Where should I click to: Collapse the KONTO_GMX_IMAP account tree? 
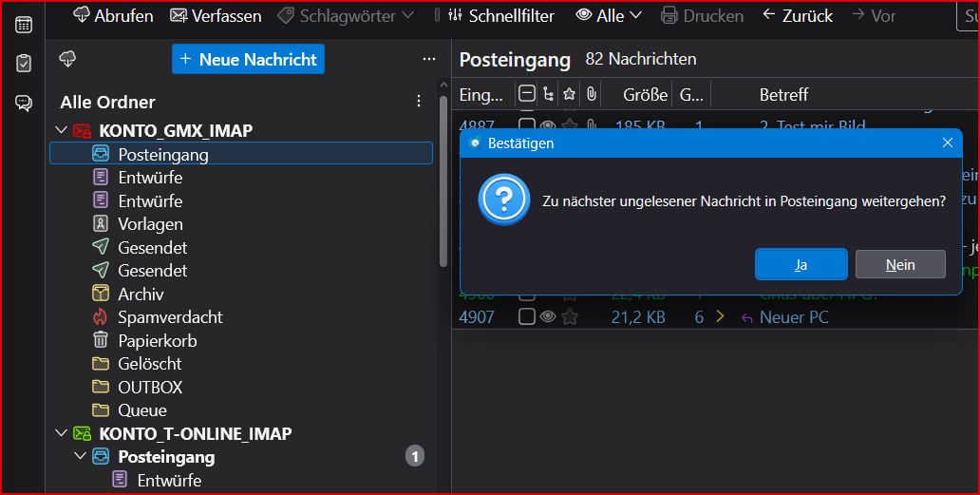[x=61, y=130]
